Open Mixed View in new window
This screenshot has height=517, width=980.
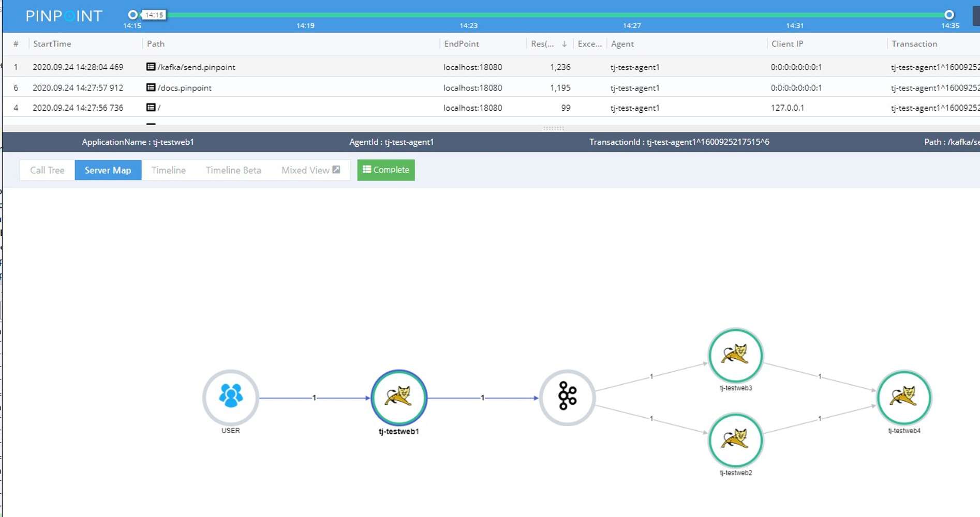coord(310,170)
